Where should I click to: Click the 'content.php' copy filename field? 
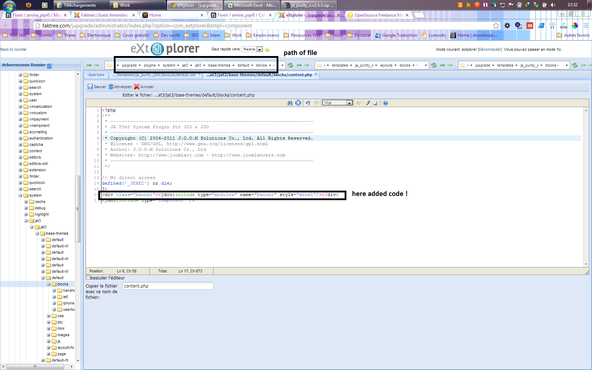pyautogui.click(x=168, y=286)
